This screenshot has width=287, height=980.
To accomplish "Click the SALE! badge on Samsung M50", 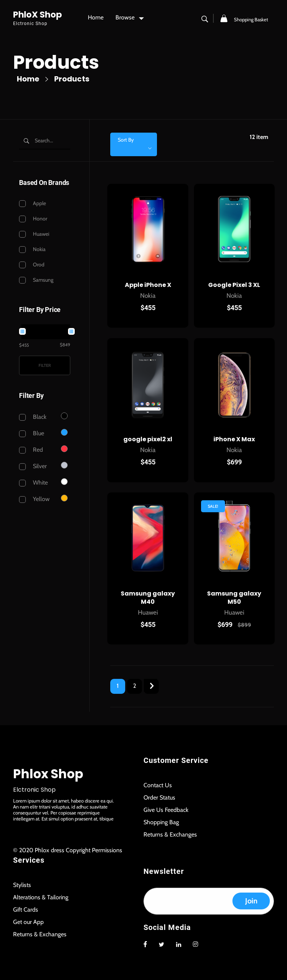I will [x=213, y=506].
